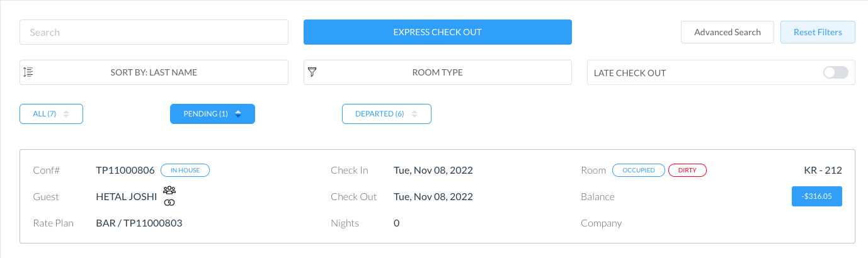This screenshot has width=868, height=258.
Task: Click the linked rings icon under guest name
Action: click(169, 202)
